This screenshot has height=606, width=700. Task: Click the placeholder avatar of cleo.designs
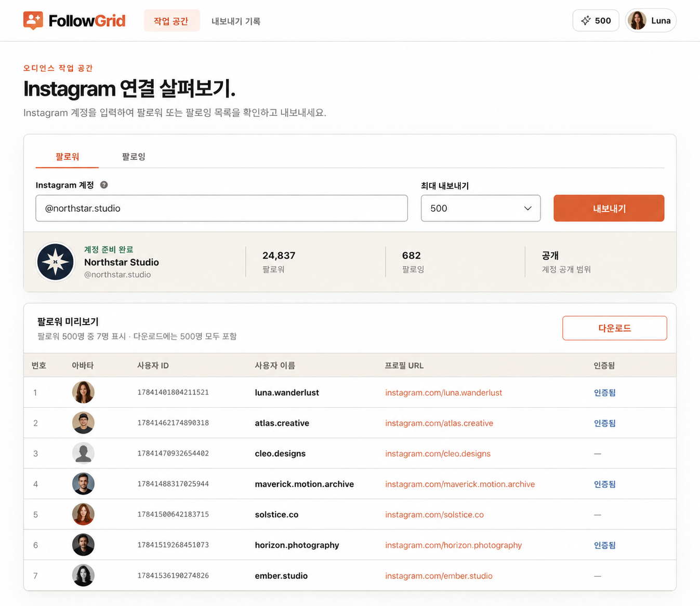83,453
